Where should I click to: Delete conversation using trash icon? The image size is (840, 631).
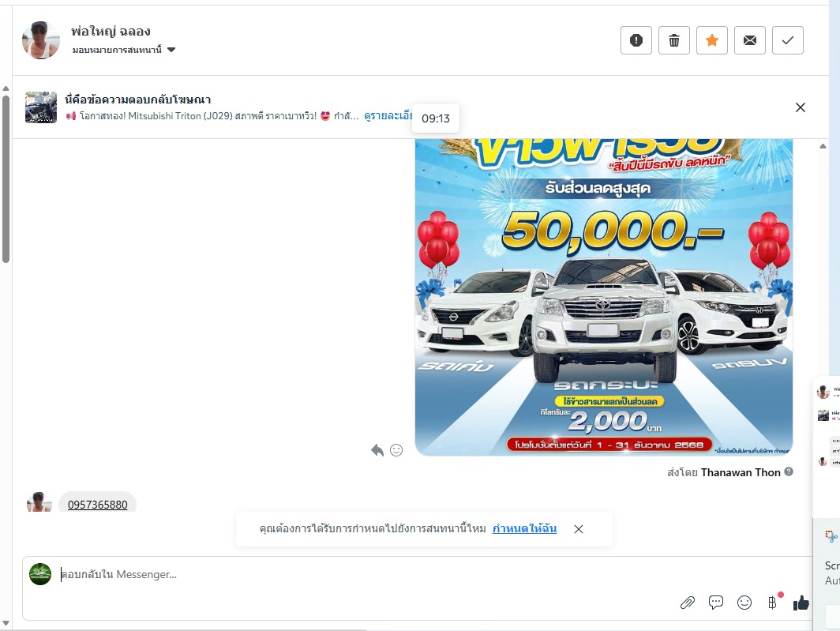(x=674, y=40)
